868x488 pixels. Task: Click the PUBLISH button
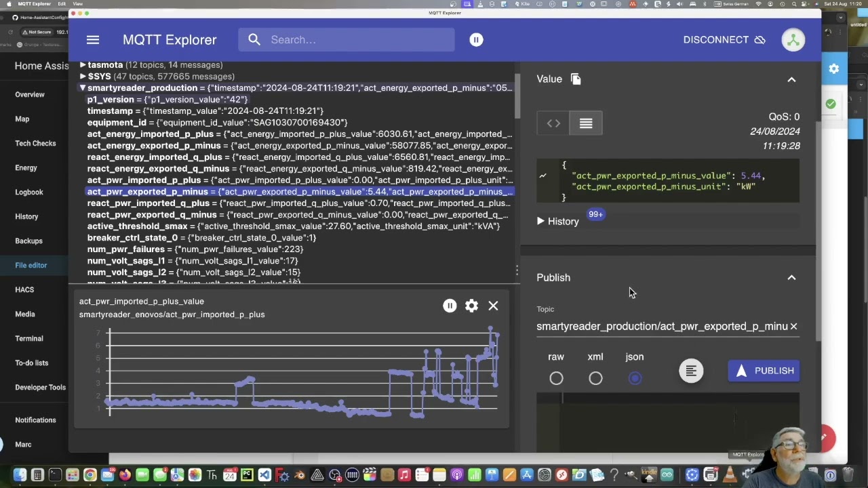(764, 371)
